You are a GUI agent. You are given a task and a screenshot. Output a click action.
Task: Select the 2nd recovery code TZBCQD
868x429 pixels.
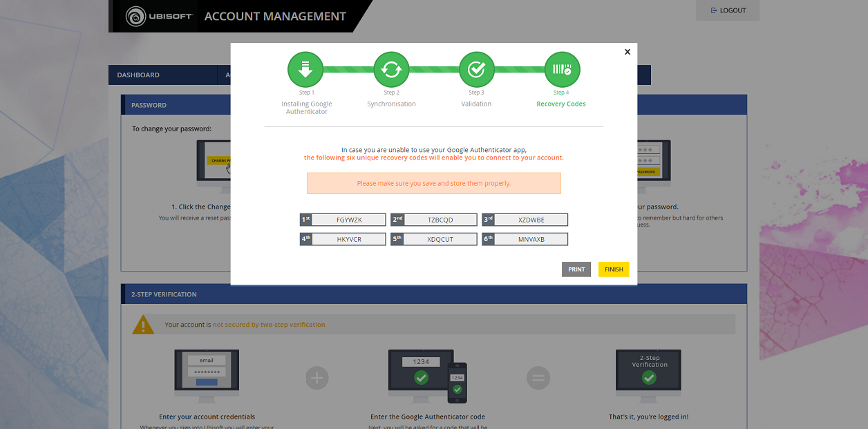[434, 220]
